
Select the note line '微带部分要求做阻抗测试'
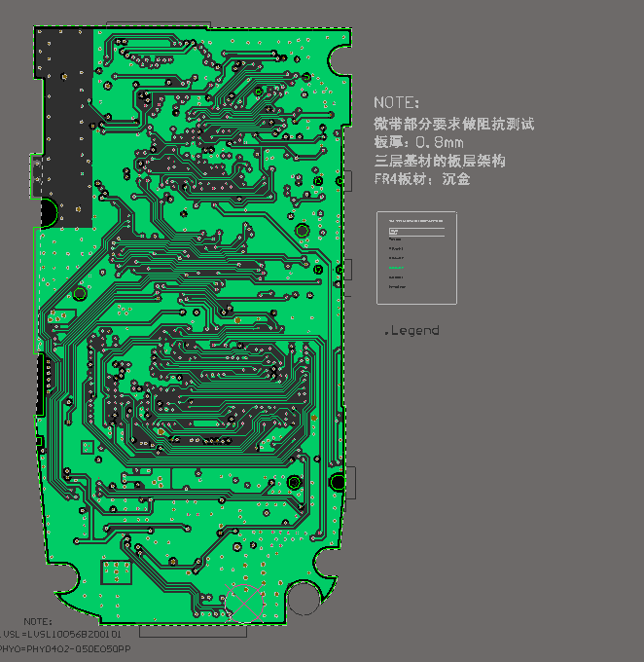[454, 124]
